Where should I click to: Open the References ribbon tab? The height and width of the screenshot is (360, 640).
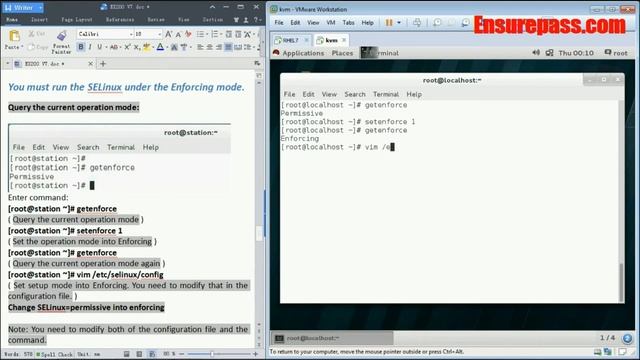tap(120, 19)
